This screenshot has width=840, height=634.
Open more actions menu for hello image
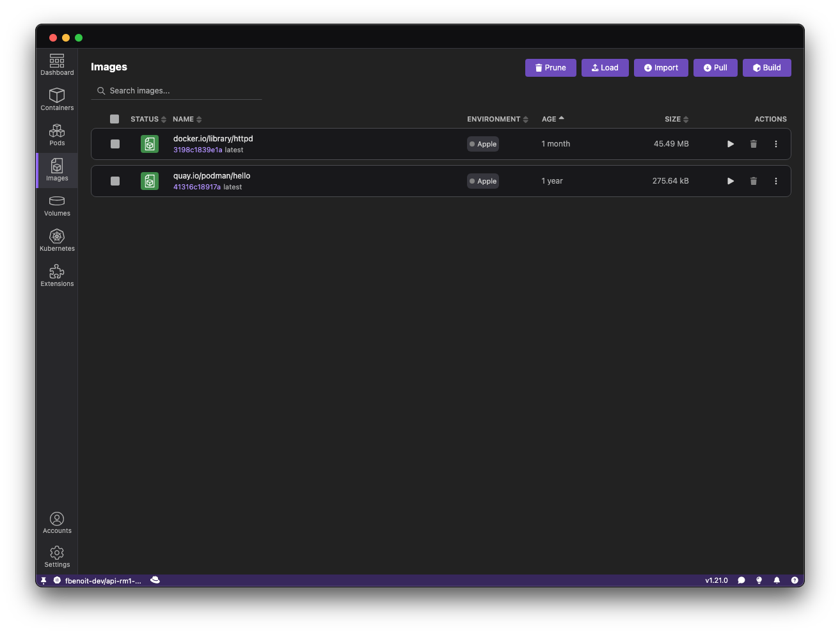click(775, 181)
